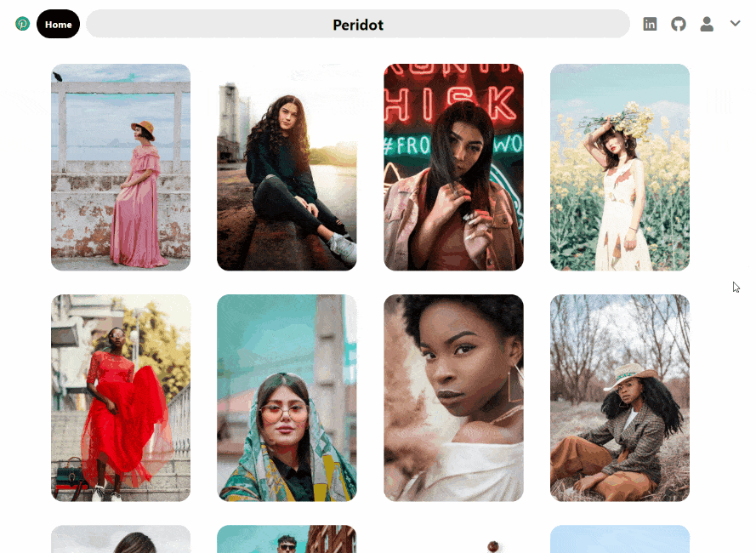Click the Peridot search bar
756x553 pixels.
click(x=357, y=25)
